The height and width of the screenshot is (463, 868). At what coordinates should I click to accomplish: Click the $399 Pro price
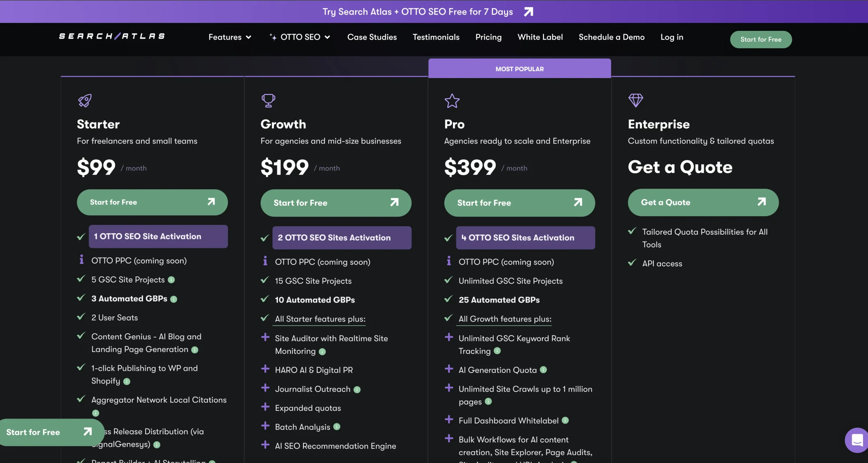470,167
